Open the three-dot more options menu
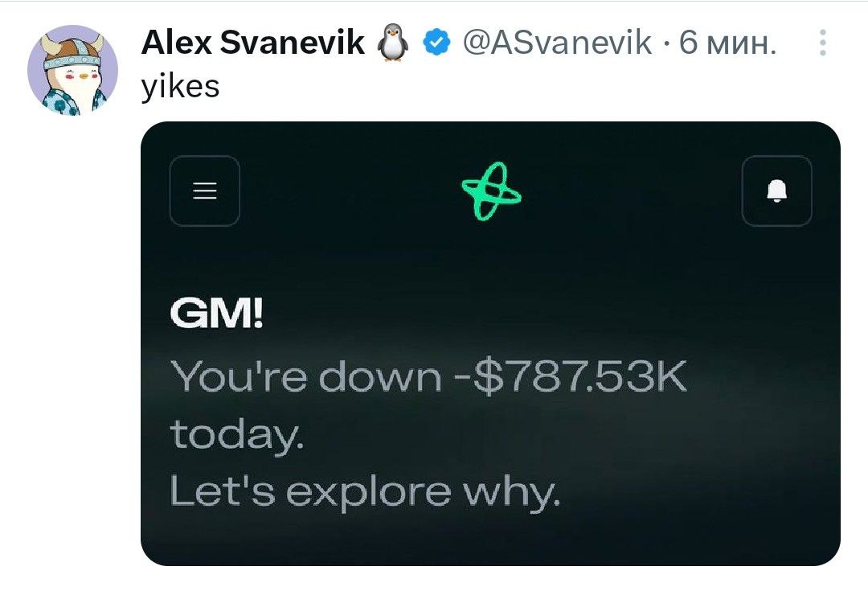Screen dimensions: 868x591 (x=822, y=42)
